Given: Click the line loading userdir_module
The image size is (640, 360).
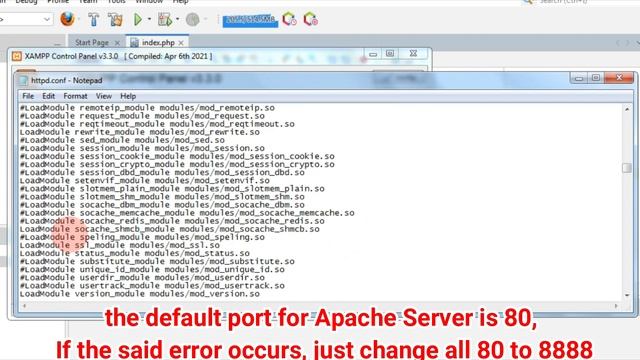Looking at the screenshot, I should pyautogui.click(x=142, y=278).
